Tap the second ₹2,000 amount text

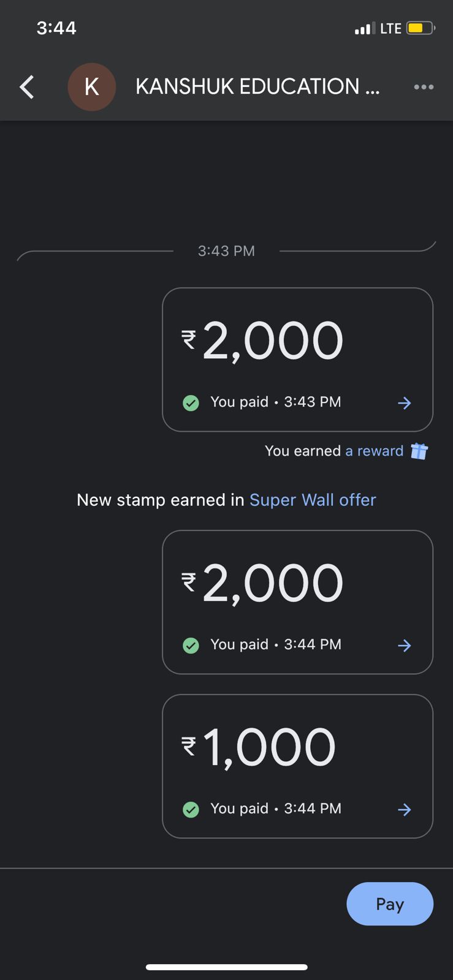[262, 584]
